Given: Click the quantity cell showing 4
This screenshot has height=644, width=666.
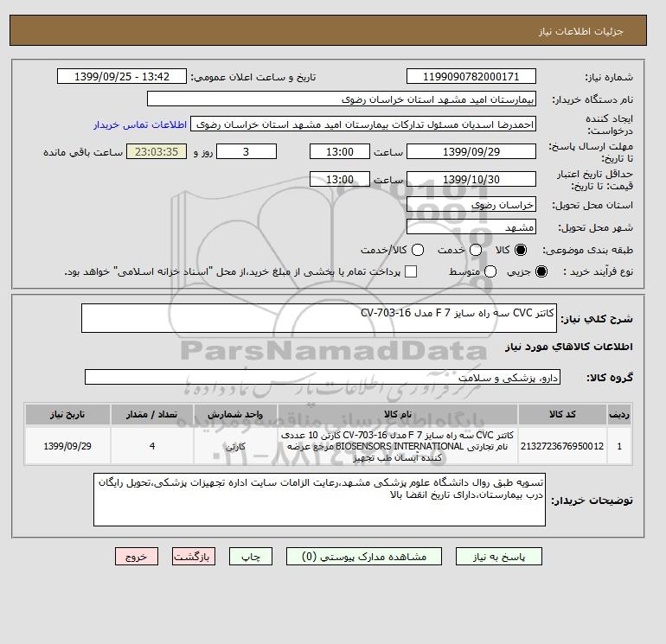Looking at the screenshot, I should [x=152, y=446].
